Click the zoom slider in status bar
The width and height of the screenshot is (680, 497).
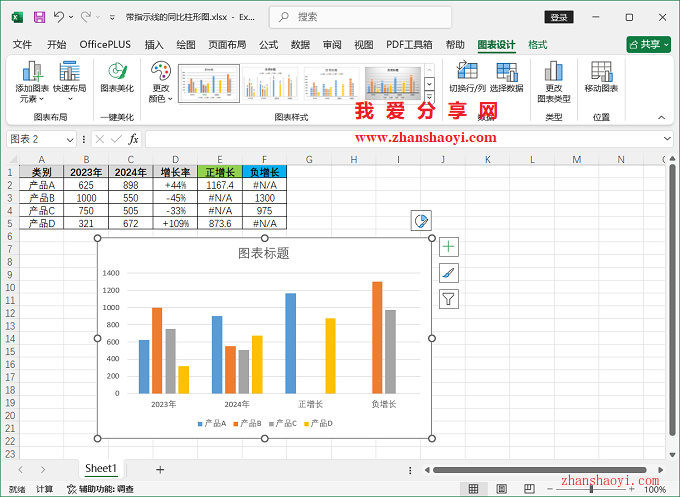click(x=591, y=489)
